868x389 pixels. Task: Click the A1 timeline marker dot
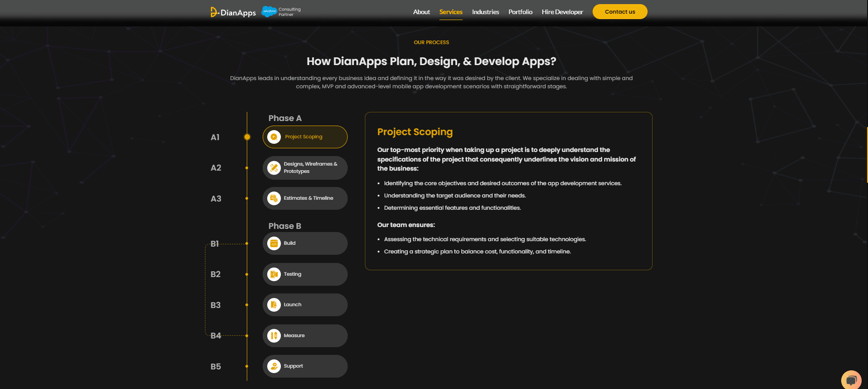coord(247,137)
